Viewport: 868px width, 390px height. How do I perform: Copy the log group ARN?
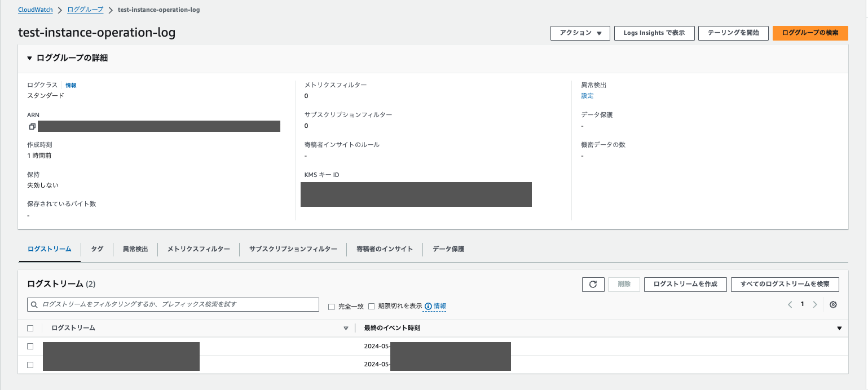pyautogui.click(x=32, y=126)
